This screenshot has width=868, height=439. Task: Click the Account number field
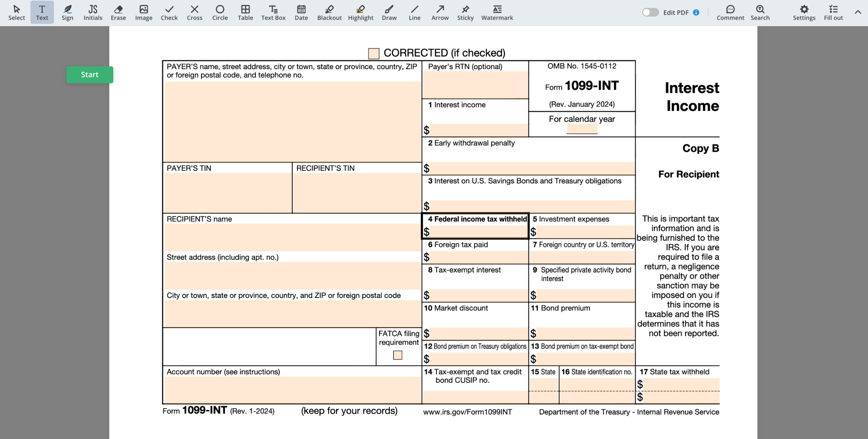point(292,390)
